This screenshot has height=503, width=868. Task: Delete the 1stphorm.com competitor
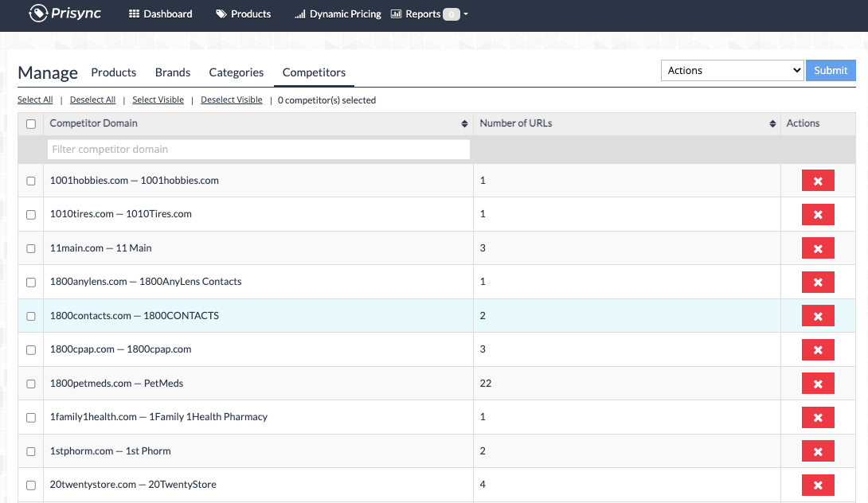pos(818,451)
